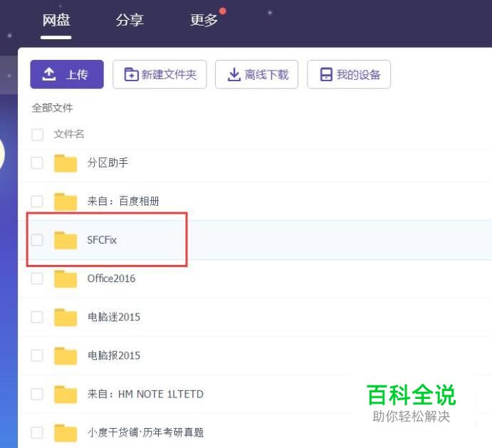Check the box for 来自：HM NOTE 1LTETD
The height and width of the screenshot is (448, 492).
(37, 394)
